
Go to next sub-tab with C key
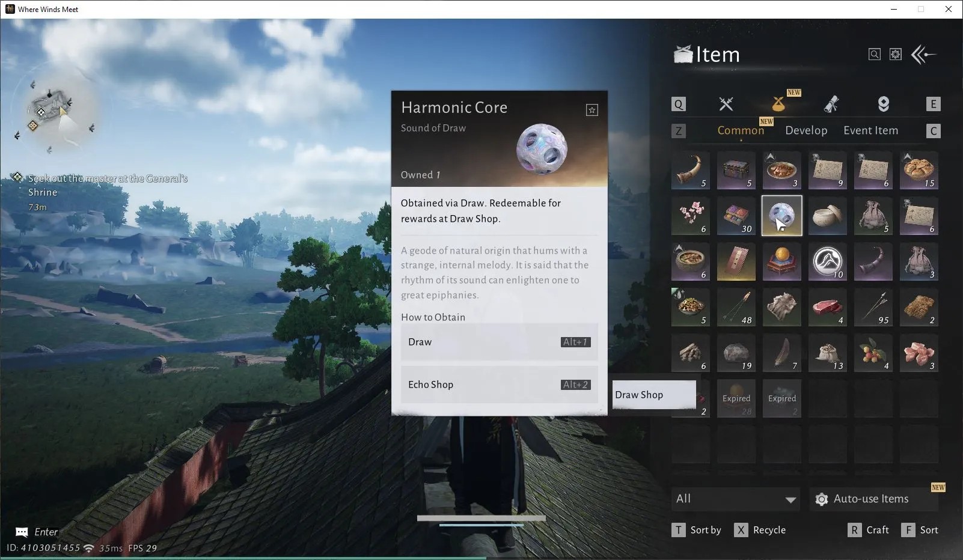(x=933, y=131)
